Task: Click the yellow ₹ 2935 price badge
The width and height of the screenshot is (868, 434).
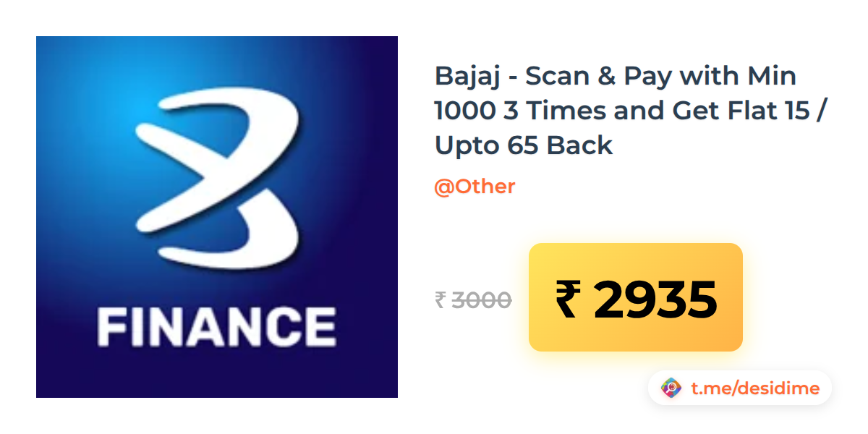Action: pos(636,297)
